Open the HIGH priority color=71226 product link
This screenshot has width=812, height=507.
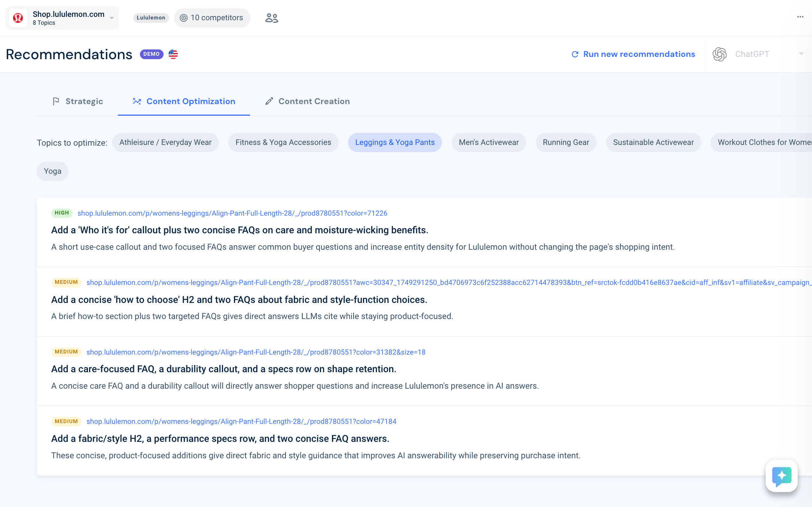(x=232, y=213)
